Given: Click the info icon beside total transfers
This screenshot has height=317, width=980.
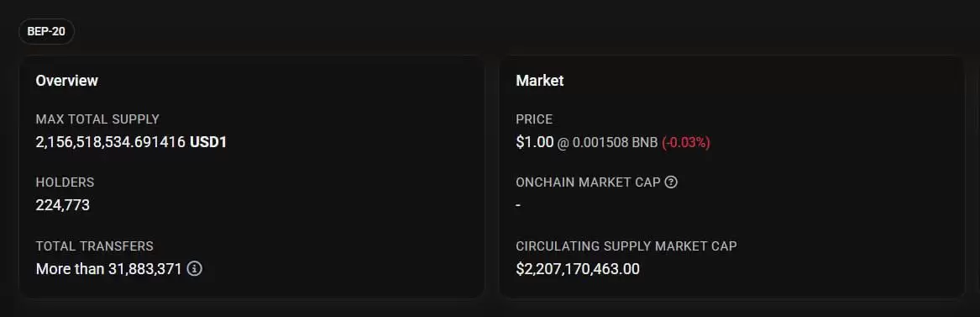Looking at the screenshot, I should [x=194, y=269].
